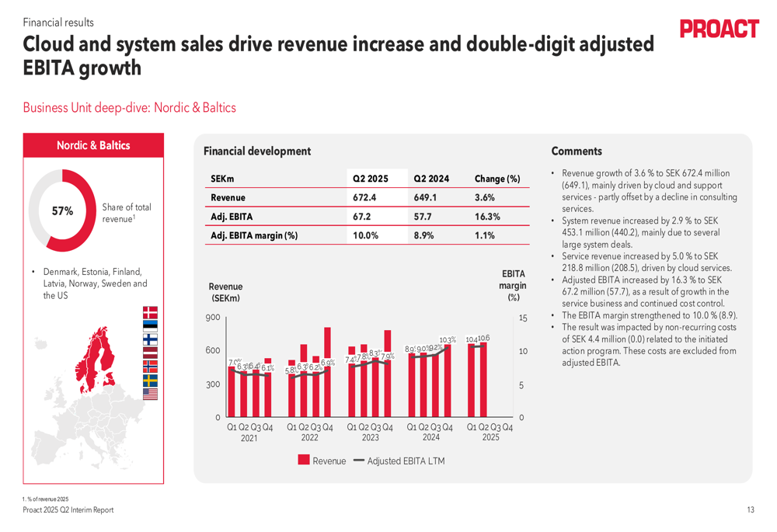Click the "16.3%" change cell in the table

point(487,217)
